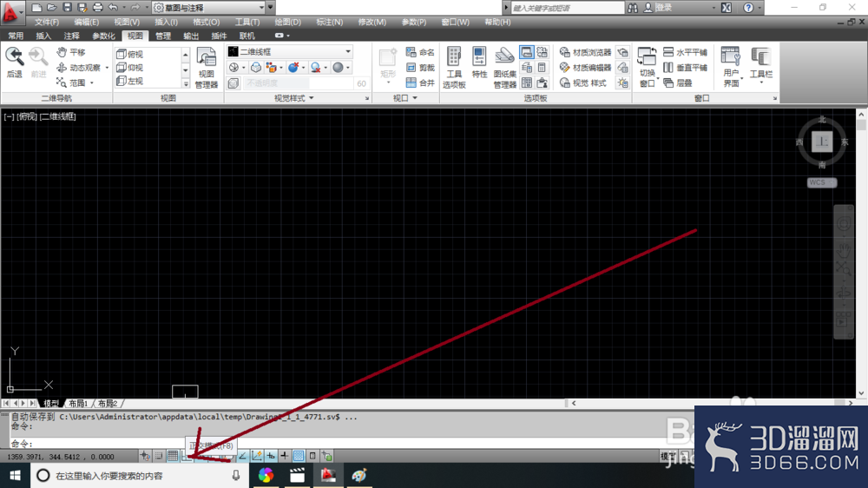Expand the 二维线框 visual style dropdown
The height and width of the screenshot is (488, 868).
pyautogui.click(x=290, y=51)
